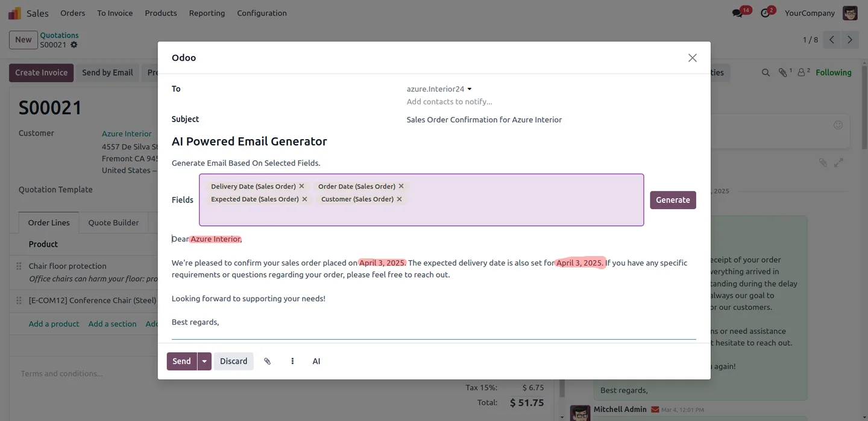Close the Odoo email dialog

click(692, 58)
